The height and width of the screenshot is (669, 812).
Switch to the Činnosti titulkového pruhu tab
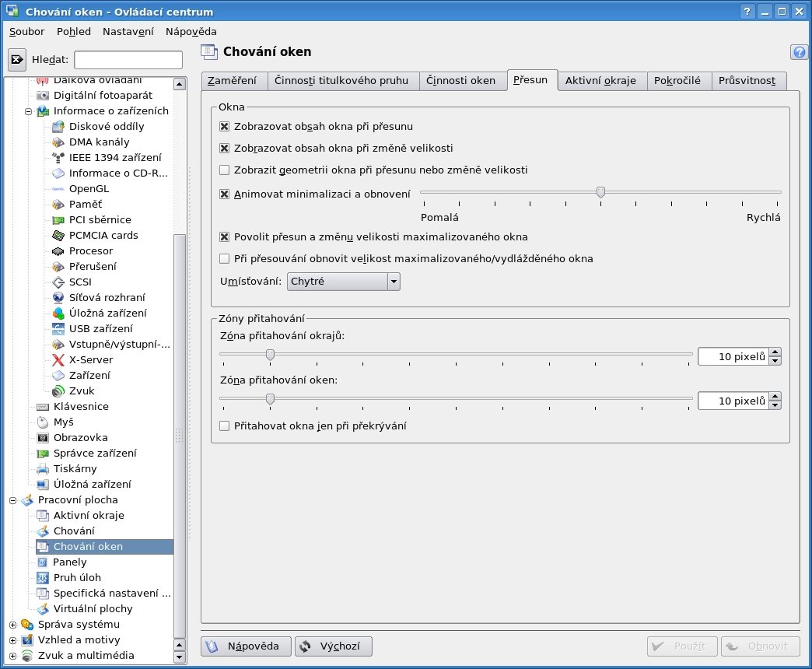pyautogui.click(x=341, y=81)
